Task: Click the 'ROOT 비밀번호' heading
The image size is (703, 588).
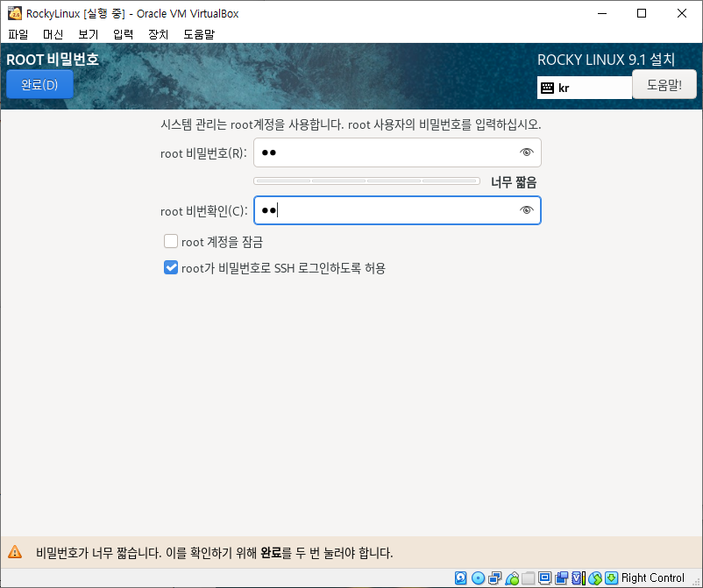Action: coord(53,60)
